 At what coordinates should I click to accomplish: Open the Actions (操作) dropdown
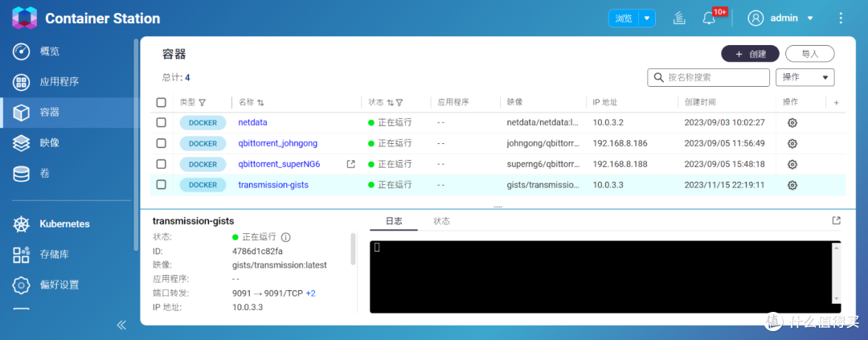(x=805, y=77)
